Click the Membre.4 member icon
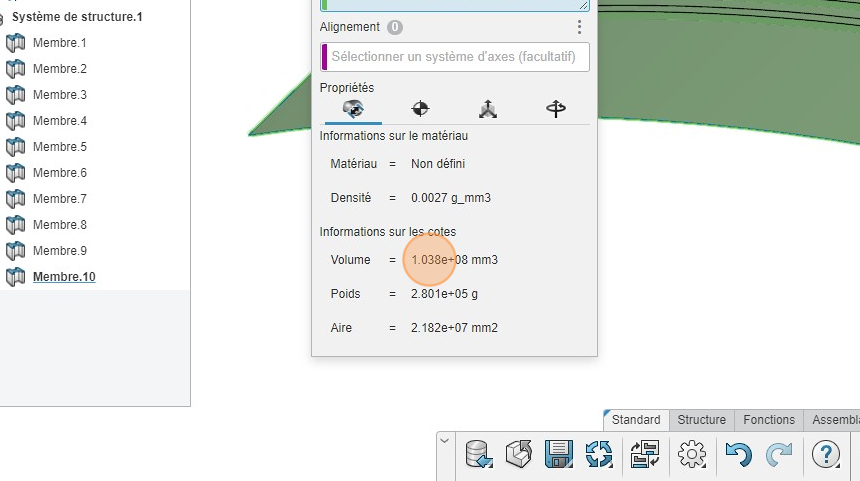The image size is (860, 481). (x=15, y=121)
